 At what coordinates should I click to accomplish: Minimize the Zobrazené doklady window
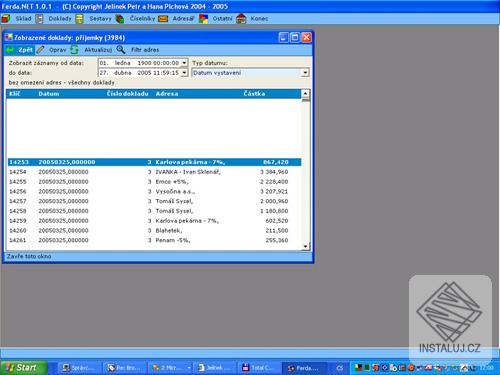pyautogui.click(x=283, y=38)
